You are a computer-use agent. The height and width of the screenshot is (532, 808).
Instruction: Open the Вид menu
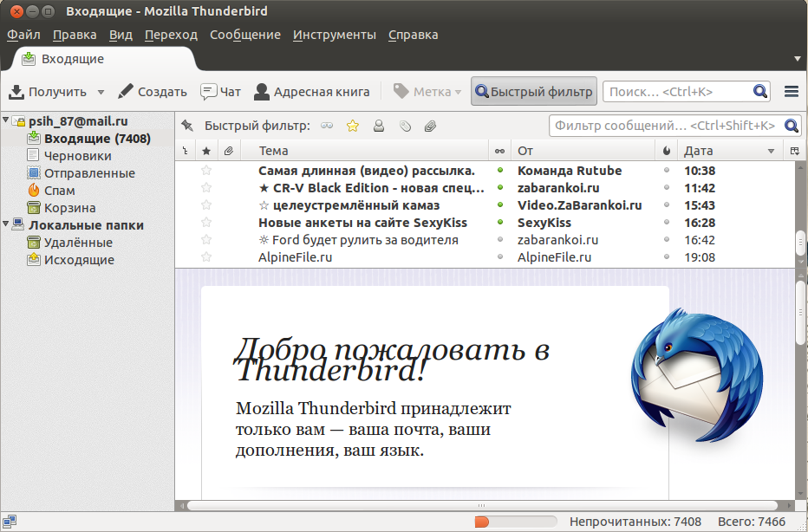[121, 35]
